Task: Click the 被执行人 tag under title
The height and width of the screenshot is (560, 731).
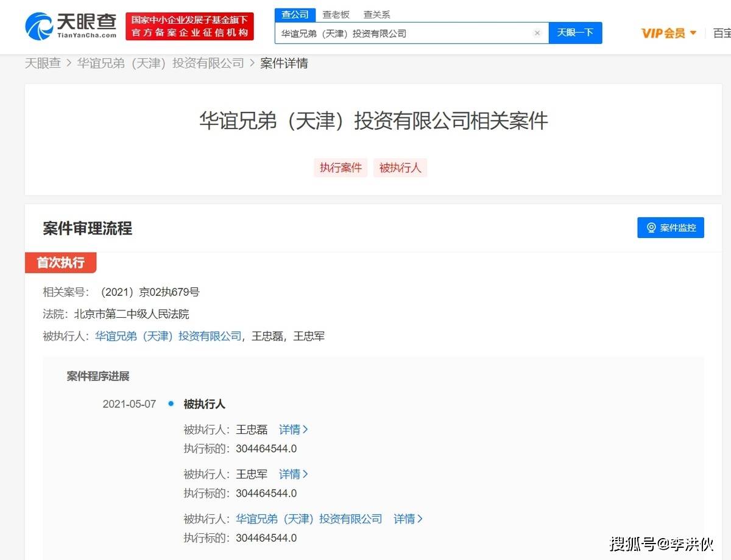Action: click(x=400, y=167)
